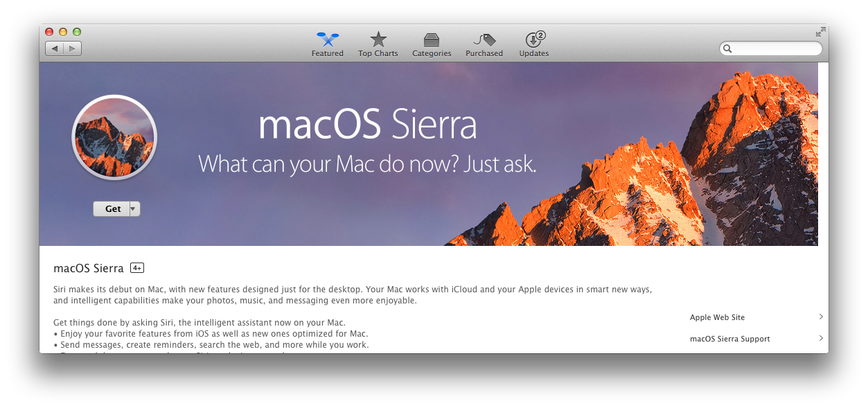
Task: Click the Get button for macOS Sierra
Action: point(112,209)
